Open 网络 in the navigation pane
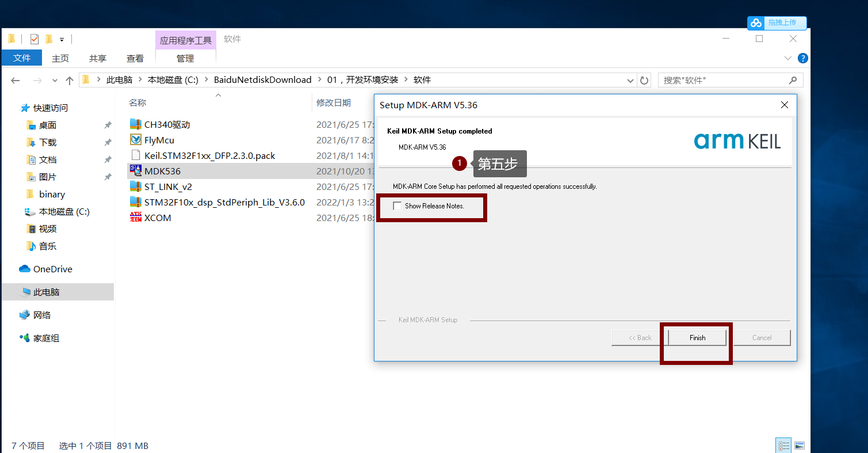The width and height of the screenshot is (868, 453). point(42,315)
